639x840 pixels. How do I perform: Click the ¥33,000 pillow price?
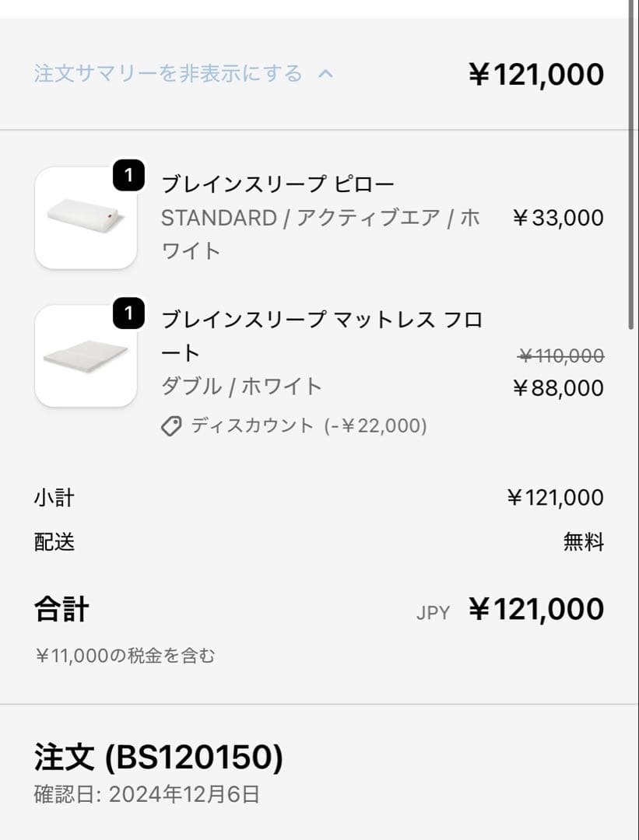(x=557, y=218)
